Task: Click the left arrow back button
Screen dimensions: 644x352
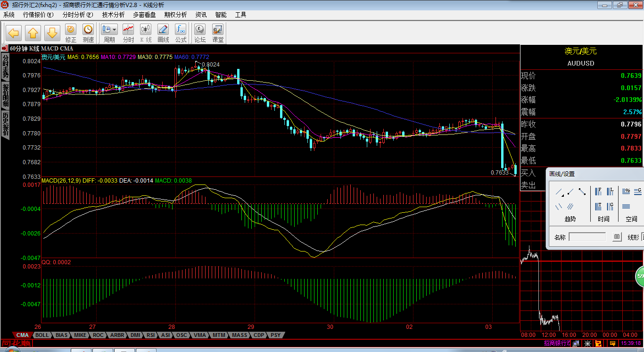Action: 14,33
